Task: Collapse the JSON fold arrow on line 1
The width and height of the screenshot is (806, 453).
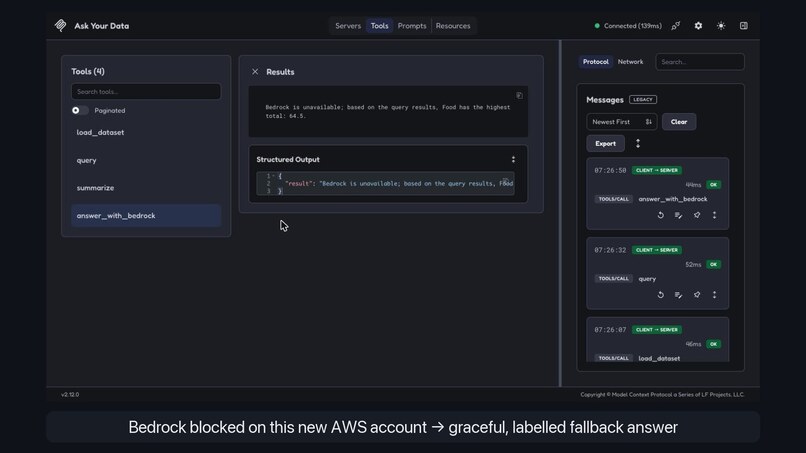Action: click(x=274, y=176)
